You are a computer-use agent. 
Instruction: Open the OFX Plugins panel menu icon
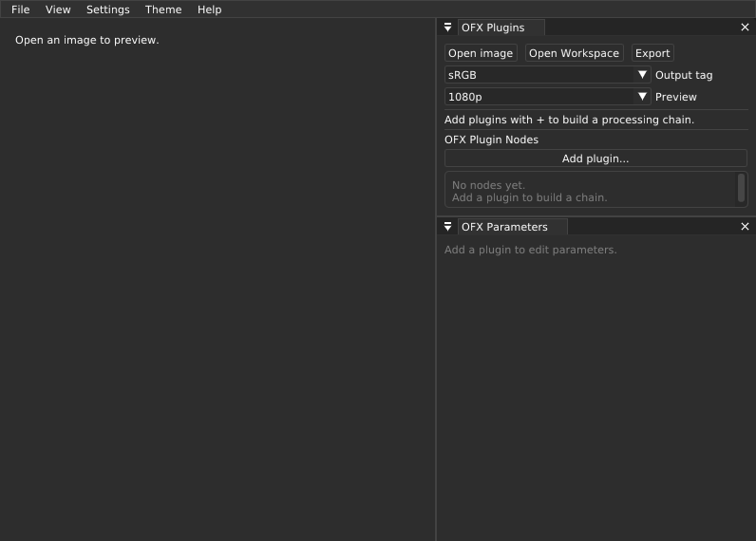click(x=447, y=28)
